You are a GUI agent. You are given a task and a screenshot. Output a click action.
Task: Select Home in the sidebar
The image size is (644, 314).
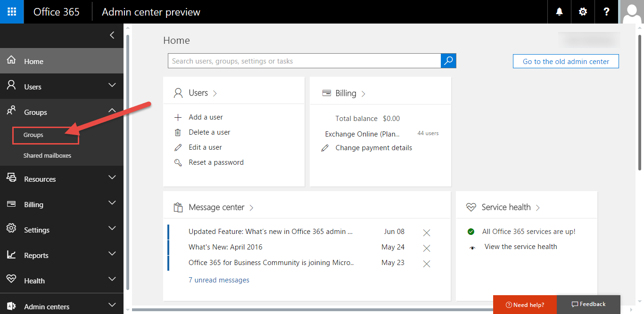click(x=62, y=61)
